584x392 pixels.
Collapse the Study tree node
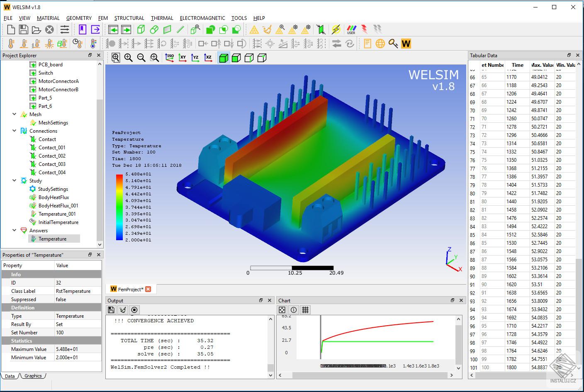15,180
